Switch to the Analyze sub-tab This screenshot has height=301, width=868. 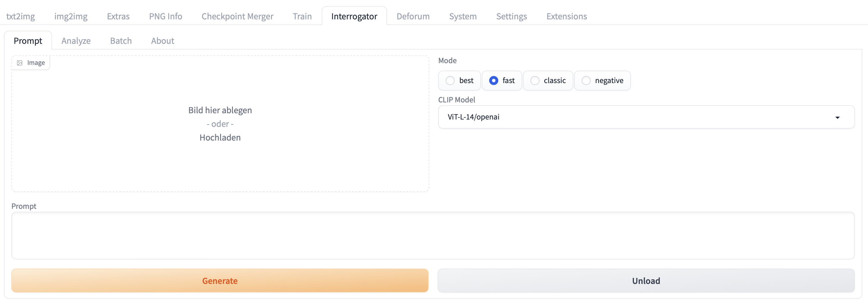click(76, 40)
